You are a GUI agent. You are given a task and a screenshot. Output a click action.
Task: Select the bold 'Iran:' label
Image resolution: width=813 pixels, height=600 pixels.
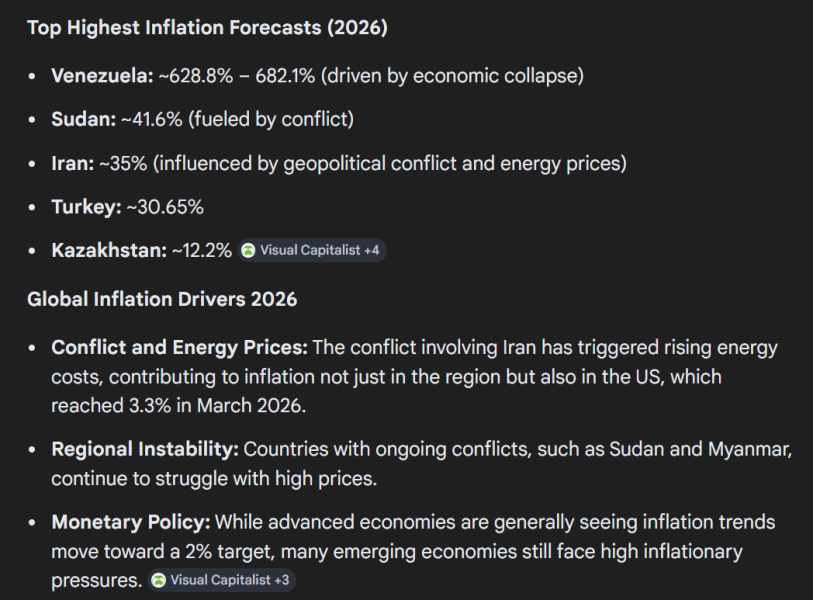73,163
